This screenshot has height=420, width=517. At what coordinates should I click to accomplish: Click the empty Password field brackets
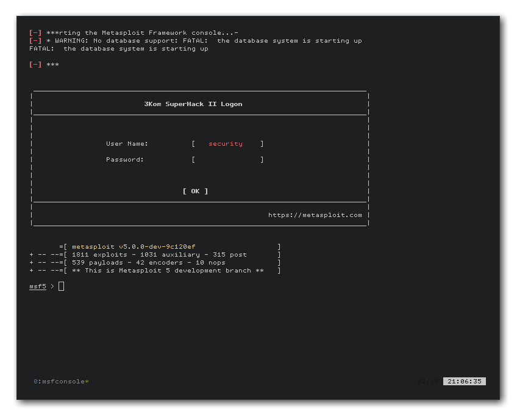tap(227, 160)
